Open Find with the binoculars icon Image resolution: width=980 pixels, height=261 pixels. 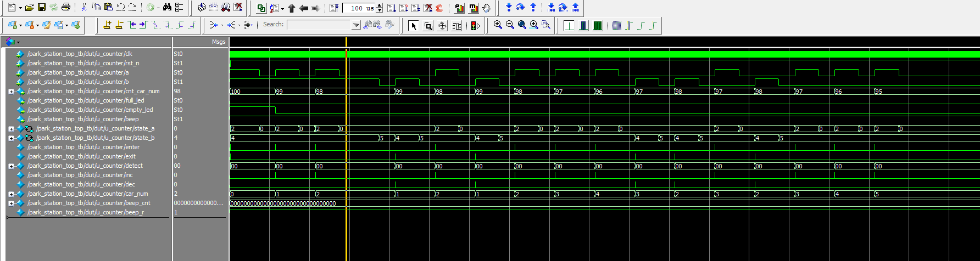tap(167, 8)
